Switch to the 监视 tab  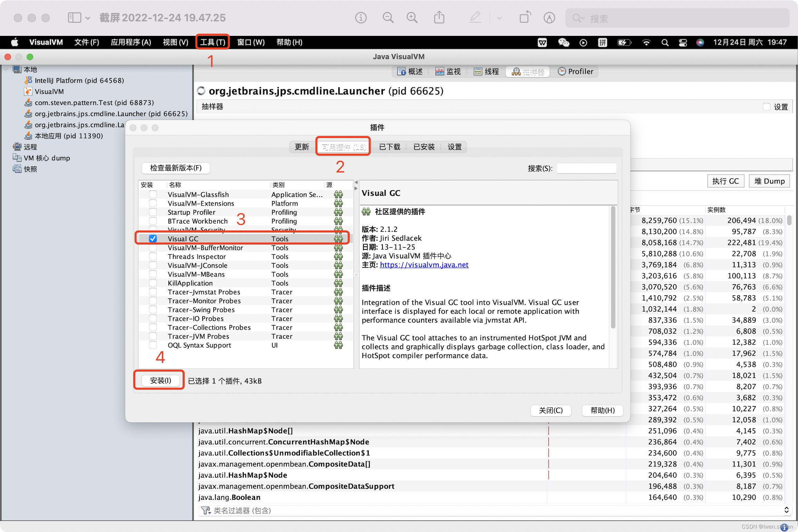(x=448, y=71)
